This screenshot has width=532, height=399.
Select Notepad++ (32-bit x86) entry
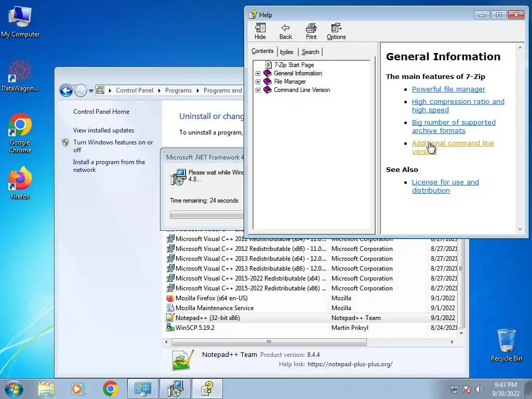311,318
